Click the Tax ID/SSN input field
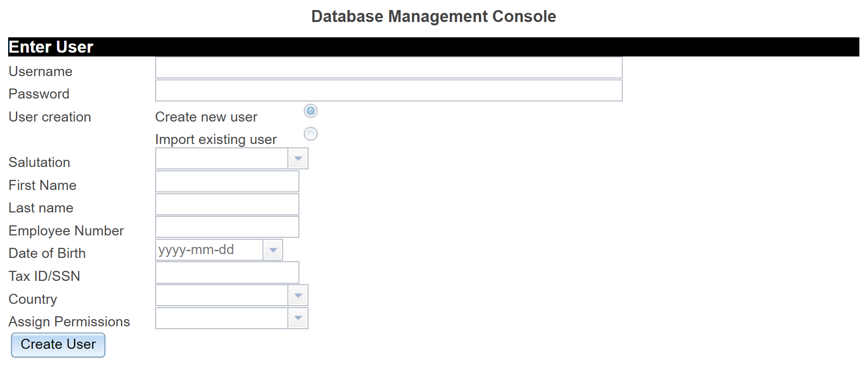Screen dimensions: 868x367 pos(227,273)
